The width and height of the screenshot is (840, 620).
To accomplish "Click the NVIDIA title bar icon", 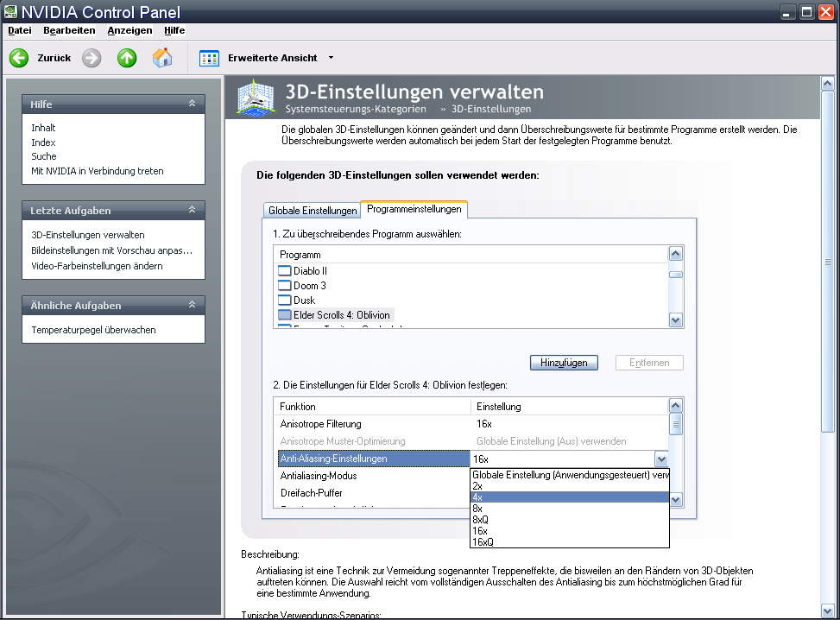I will (x=10, y=11).
